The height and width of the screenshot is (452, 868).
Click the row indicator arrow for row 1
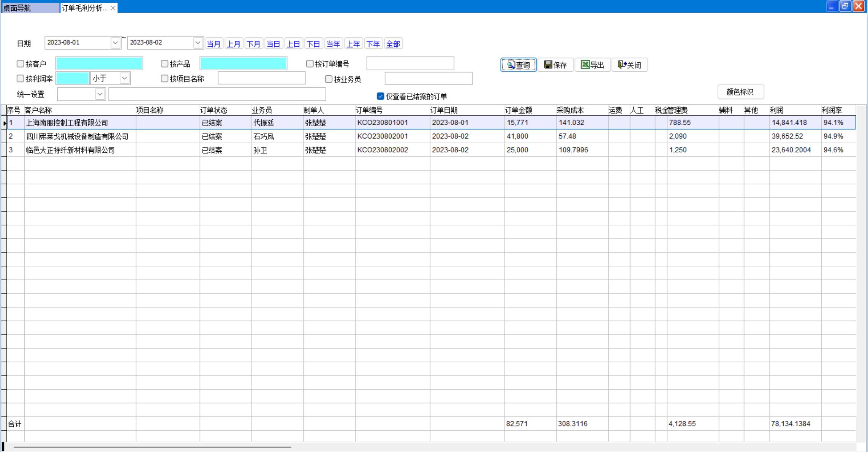click(4, 123)
